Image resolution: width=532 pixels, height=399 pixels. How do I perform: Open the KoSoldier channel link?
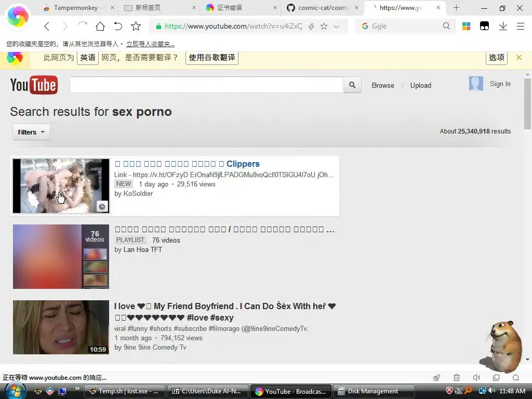coord(138,194)
